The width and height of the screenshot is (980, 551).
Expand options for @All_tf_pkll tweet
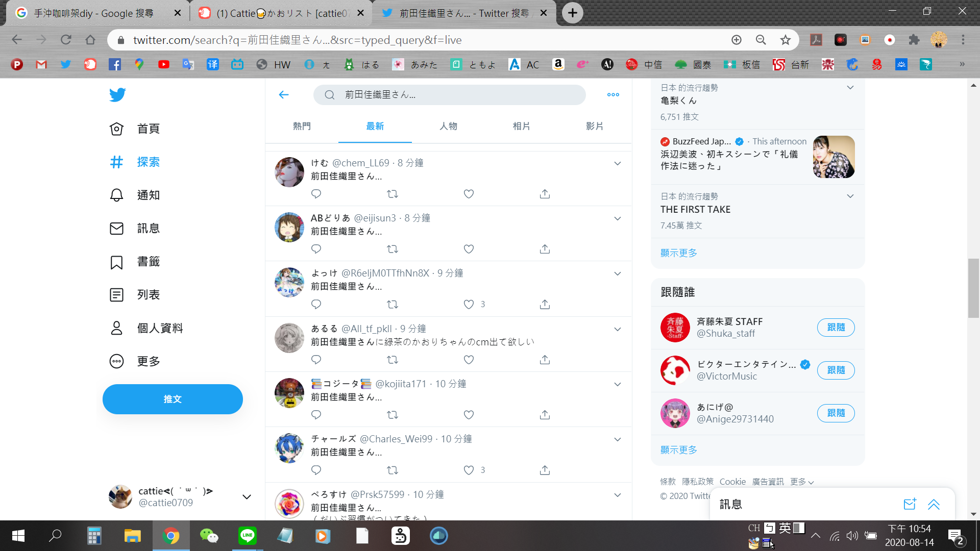pos(617,329)
